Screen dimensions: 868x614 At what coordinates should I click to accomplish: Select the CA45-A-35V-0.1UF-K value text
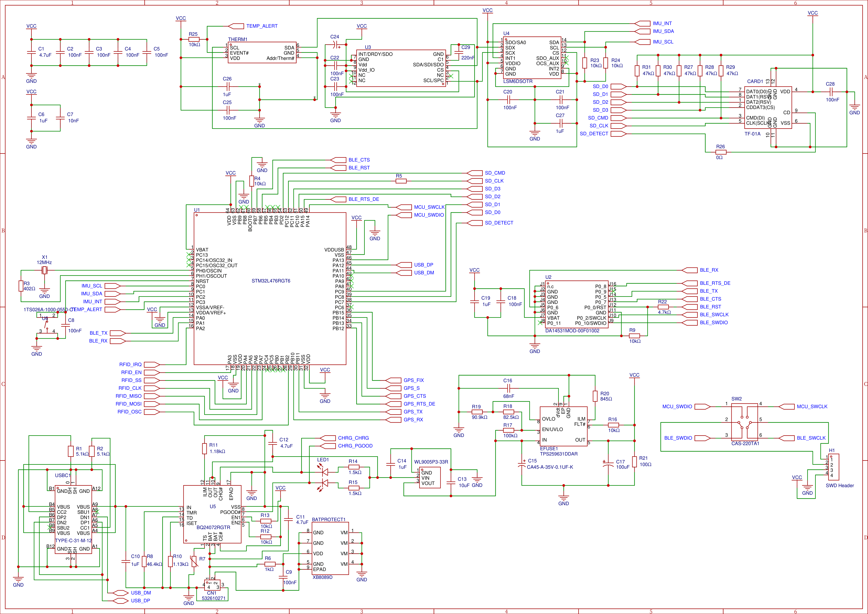coord(550,467)
